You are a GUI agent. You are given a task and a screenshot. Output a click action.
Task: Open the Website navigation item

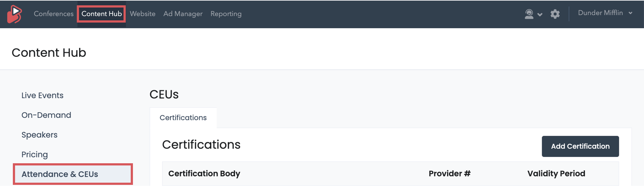[143, 14]
